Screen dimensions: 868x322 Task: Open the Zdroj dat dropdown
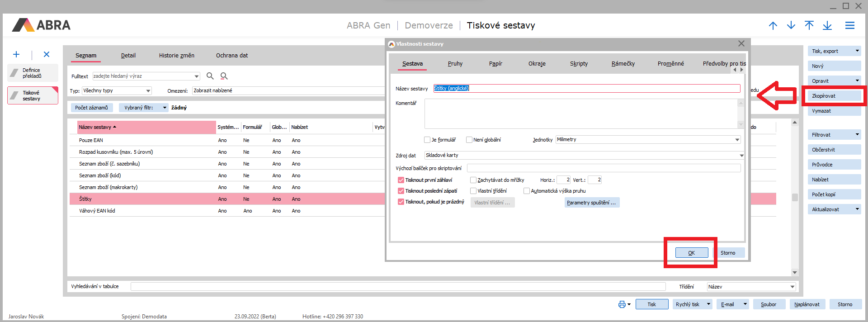coord(741,156)
